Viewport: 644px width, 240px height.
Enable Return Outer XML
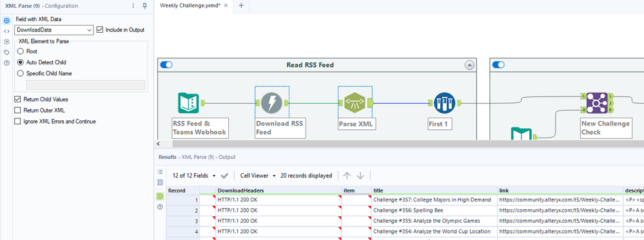coord(17,111)
